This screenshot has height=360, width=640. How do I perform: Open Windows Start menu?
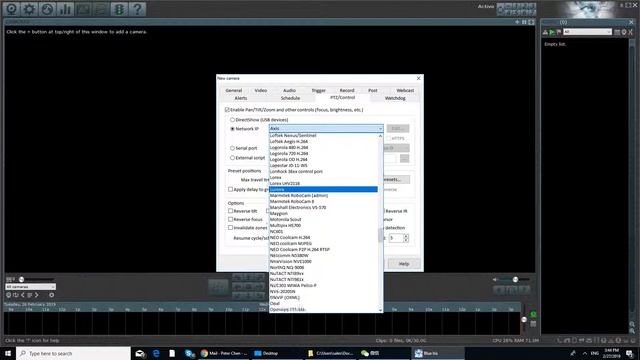click(x=8, y=353)
